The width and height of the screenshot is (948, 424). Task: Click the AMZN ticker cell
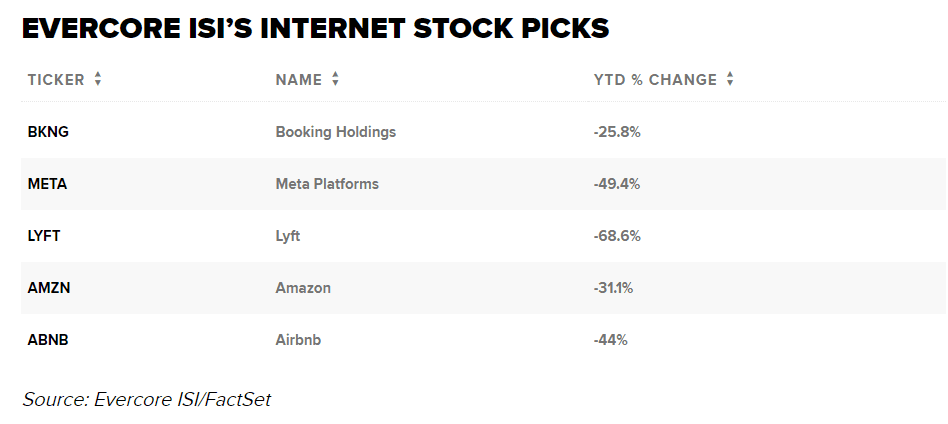(x=49, y=288)
